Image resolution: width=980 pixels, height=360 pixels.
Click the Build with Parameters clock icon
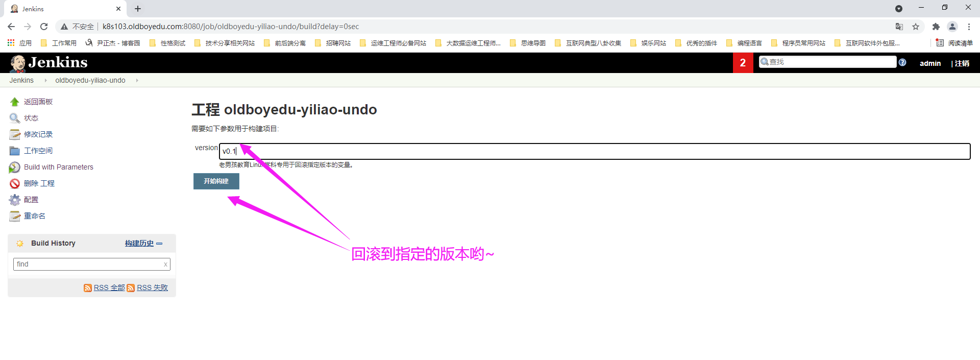[x=15, y=167]
